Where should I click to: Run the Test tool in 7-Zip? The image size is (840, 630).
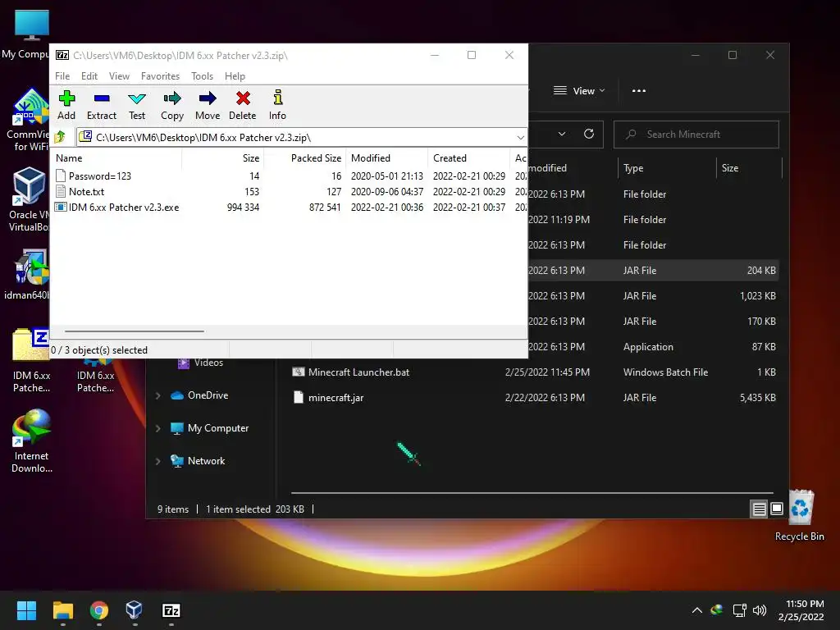tap(137, 105)
